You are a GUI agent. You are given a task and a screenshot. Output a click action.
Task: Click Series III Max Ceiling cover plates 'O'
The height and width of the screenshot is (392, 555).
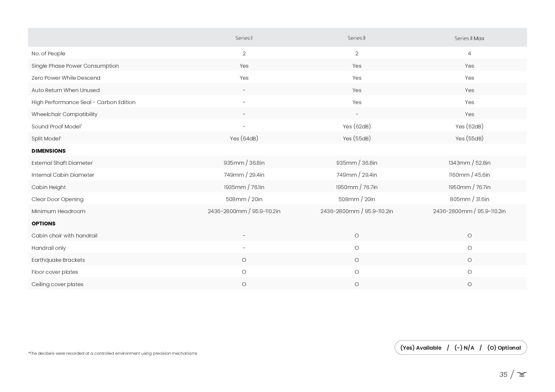470,284
